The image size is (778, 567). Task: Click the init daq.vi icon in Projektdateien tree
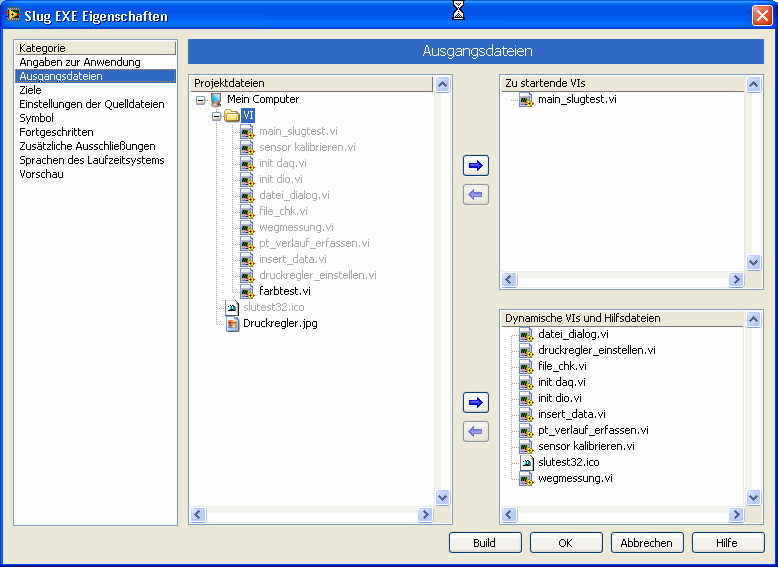pos(247,163)
